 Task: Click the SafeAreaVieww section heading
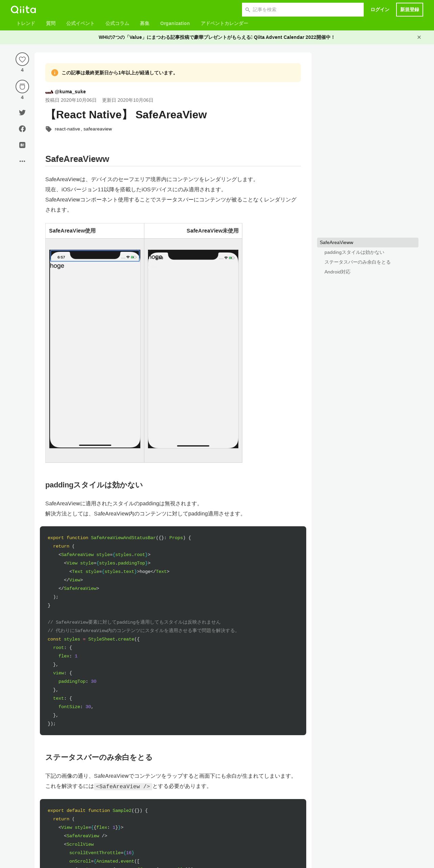click(x=77, y=159)
